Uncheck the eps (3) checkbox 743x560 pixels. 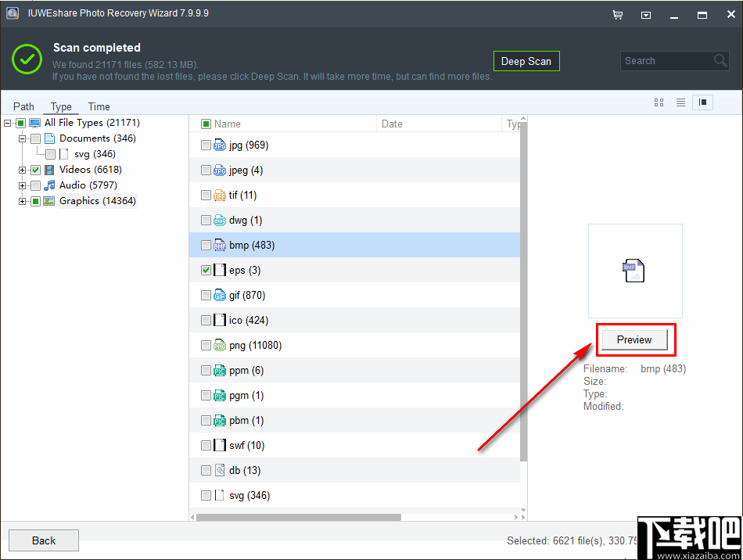(206, 270)
